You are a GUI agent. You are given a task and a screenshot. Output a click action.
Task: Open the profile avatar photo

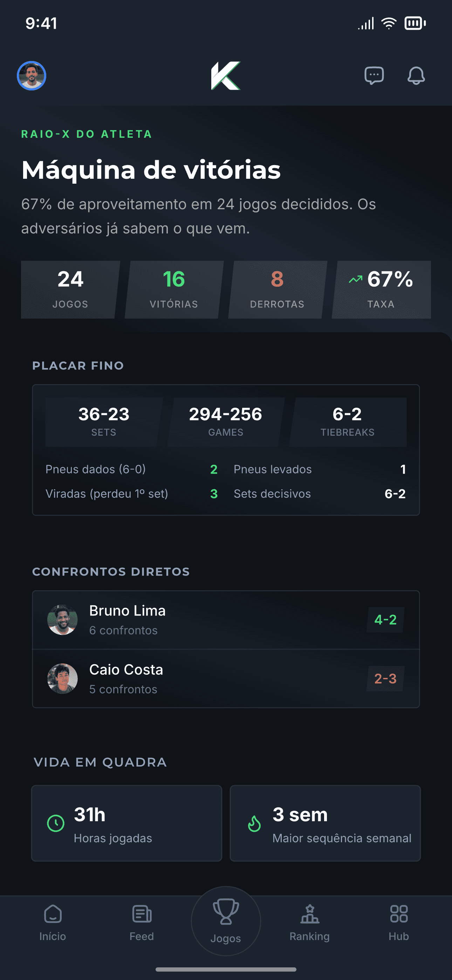pos(32,76)
